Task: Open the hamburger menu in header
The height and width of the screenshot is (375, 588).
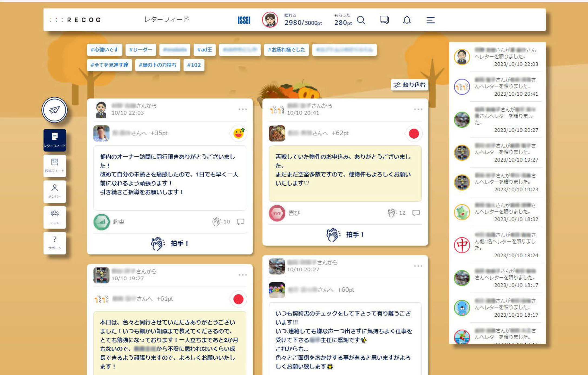Action: 430,20
